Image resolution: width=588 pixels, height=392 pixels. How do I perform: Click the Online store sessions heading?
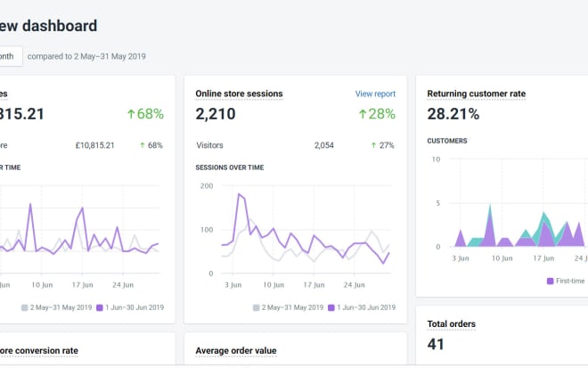tap(239, 94)
